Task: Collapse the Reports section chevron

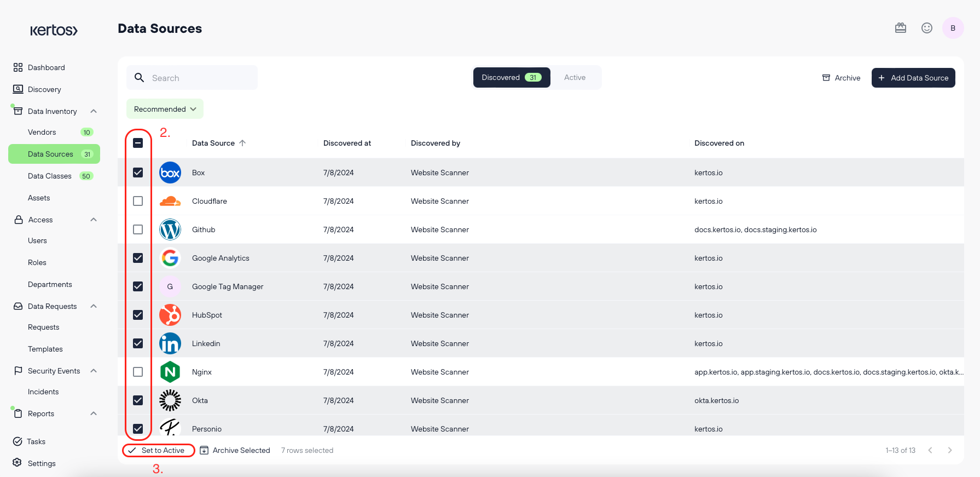Action: click(x=94, y=413)
